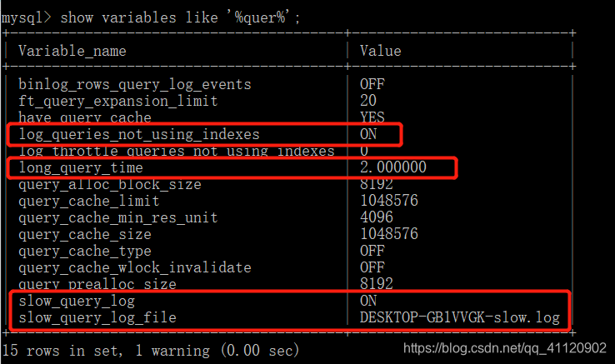Click the ON value of log_queries_not_using_indexes
615x364 pixels.
(368, 134)
